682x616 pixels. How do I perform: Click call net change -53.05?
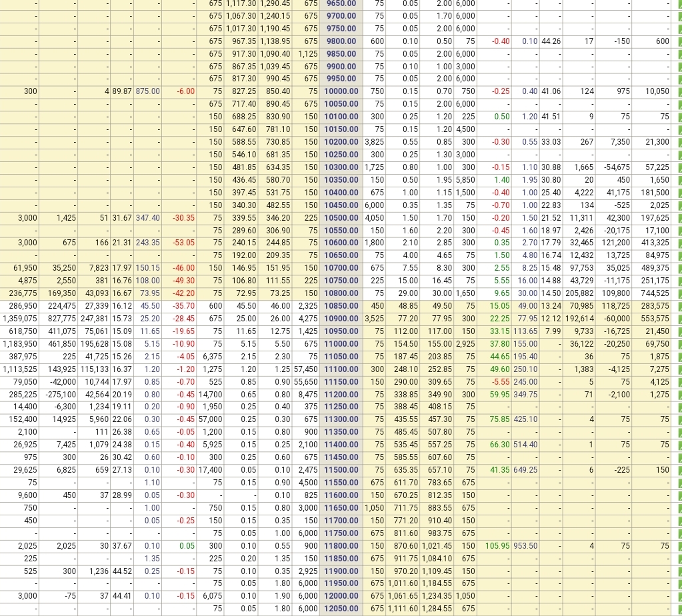pyautogui.click(x=183, y=243)
